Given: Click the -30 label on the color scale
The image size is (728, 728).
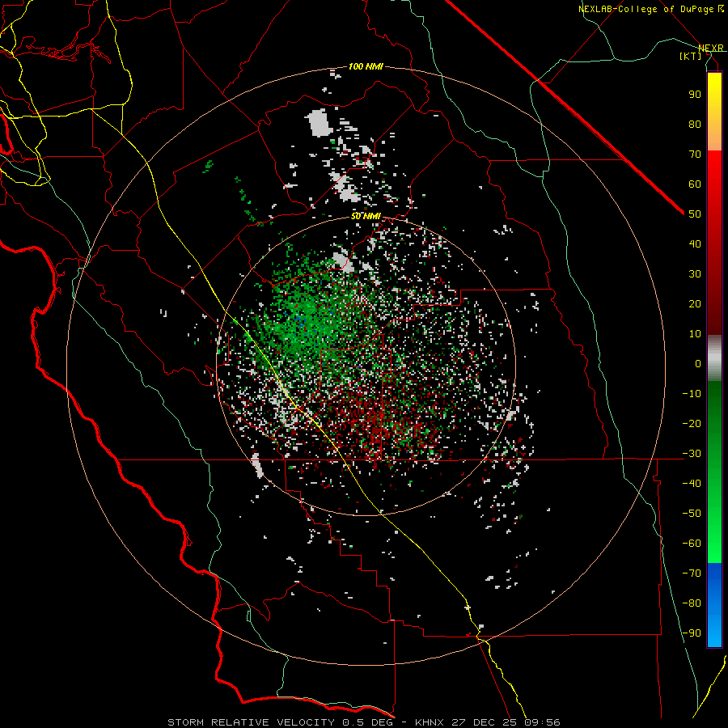Looking at the screenshot, I should (692, 454).
